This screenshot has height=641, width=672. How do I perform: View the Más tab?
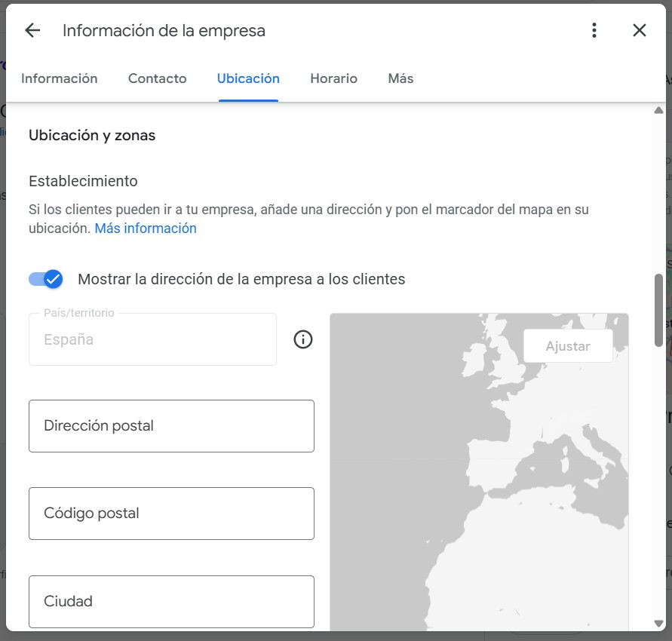pyautogui.click(x=400, y=78)
